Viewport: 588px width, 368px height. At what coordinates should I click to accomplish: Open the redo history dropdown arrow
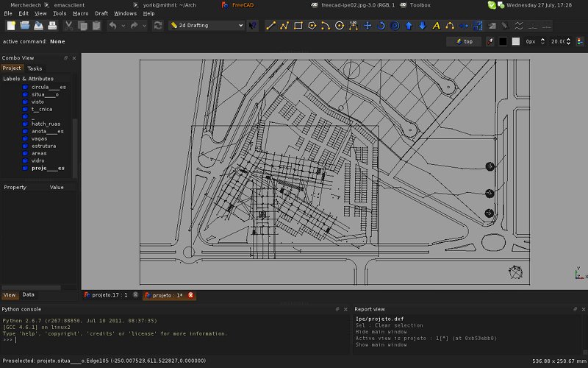coord(144,26)
